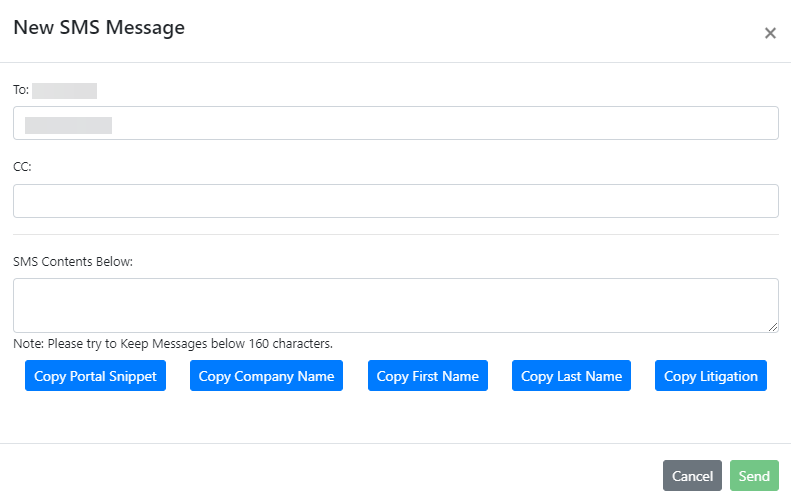
Task: Click into the CC input field
Action: 395,201
